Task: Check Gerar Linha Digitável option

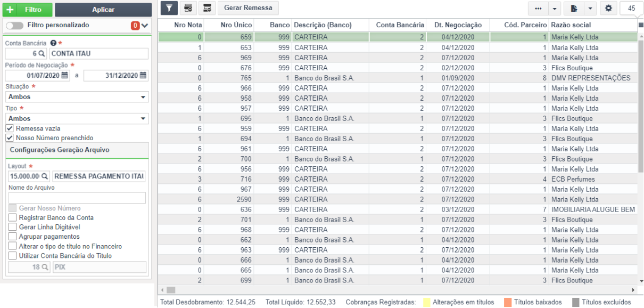Action: click(13, 227)
